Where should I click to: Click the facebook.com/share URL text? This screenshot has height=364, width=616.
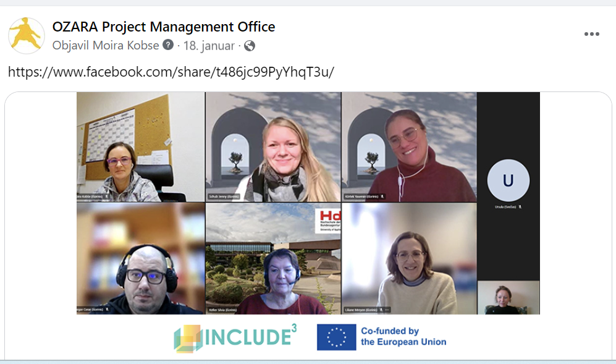[x=171, y=72]
